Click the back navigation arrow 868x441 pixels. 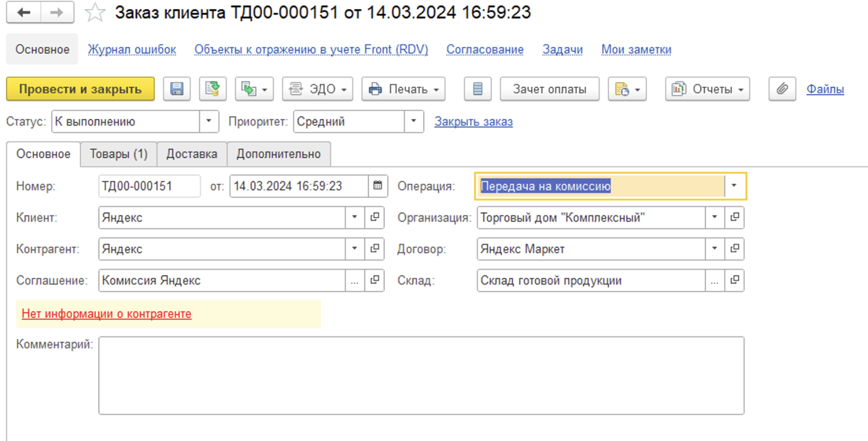click(x=24, y=13)
